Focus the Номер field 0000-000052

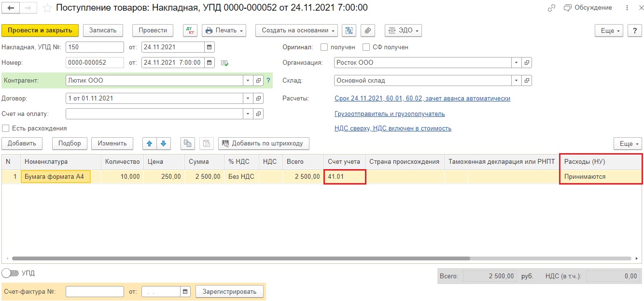click(95, 63)
